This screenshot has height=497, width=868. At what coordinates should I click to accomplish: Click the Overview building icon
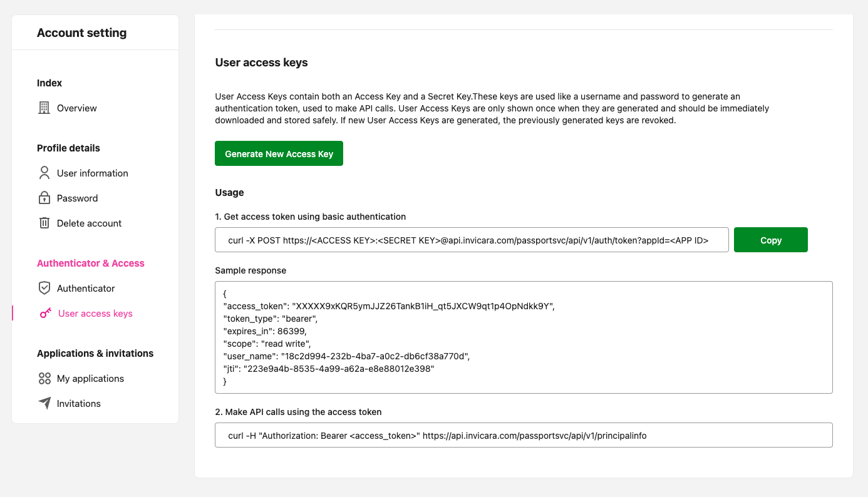tap(44, 108)
